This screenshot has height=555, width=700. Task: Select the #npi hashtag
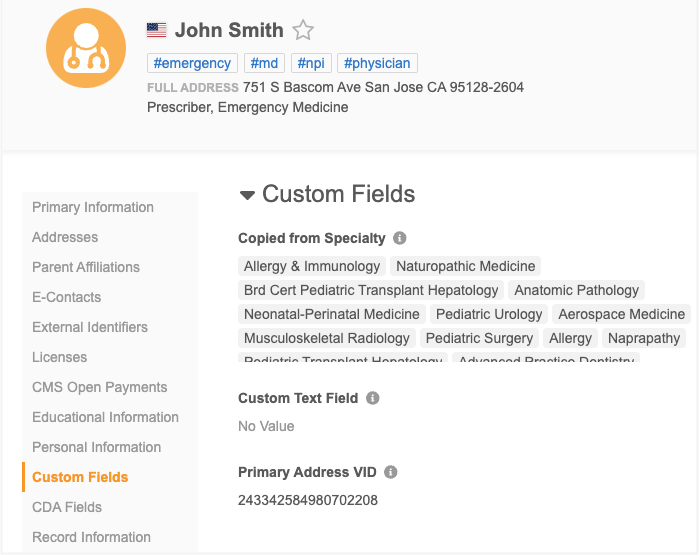[x=312, y=63]
